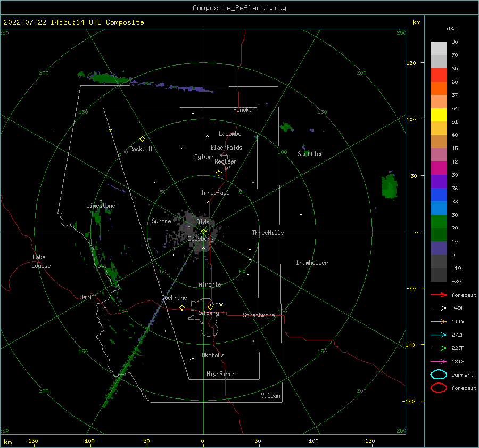The width and height of the screenshot is (479, 448).
Task: Click the white 04DK arrow icon
Action: pos(439,308)
